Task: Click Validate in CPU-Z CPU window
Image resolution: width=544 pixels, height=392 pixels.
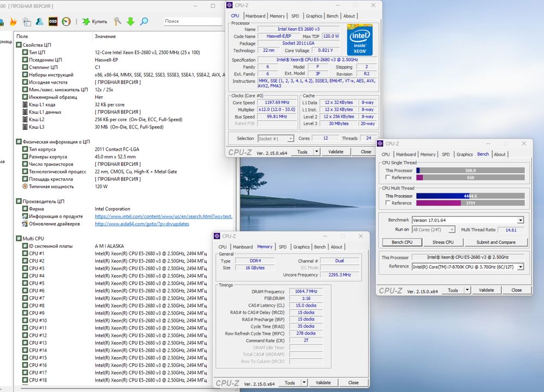Action: point(336,152)
